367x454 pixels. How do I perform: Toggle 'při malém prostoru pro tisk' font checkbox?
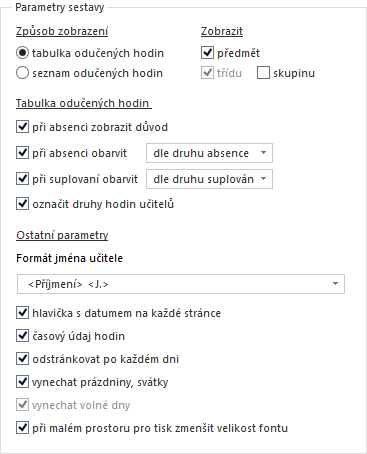(x=22, y=428)
